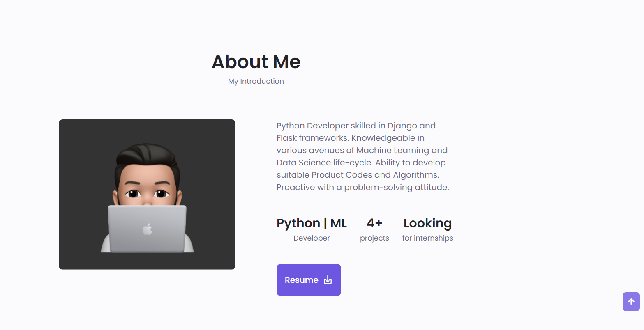Image resolution: width=644 pixels, height=330 pixels.
Task: Click the for internships subtitle text
Action: (427, 238)
